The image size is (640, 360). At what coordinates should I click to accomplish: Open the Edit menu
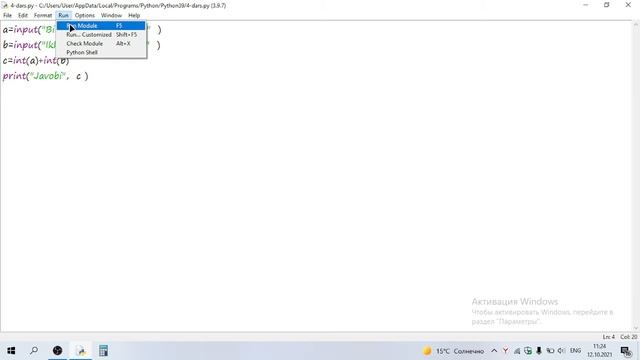coord(23,15)
